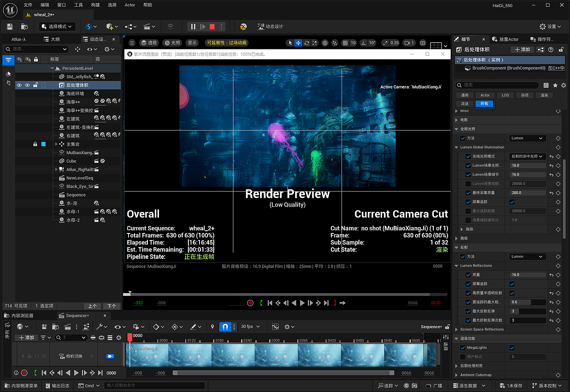Screen dimensions: 570x392
Task: Open the 光线光照模式 dropdown
Action: coord(528,156)
